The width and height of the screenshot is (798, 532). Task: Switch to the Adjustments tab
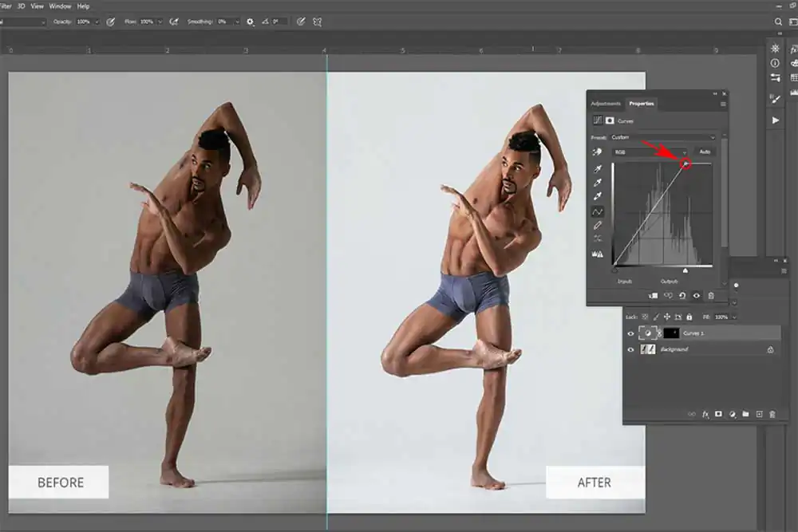(x=605, y=103)
